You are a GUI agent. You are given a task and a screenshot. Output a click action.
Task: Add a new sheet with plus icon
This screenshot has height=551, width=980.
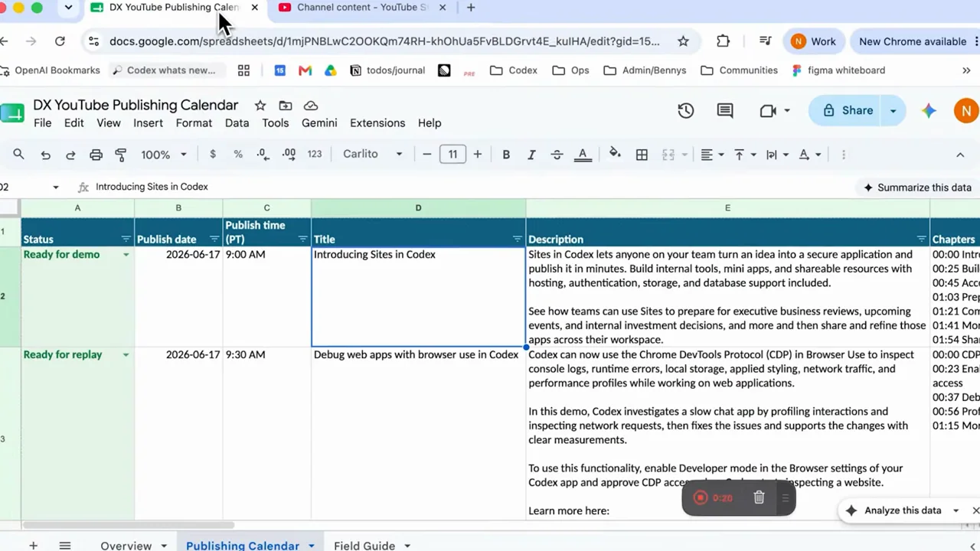pyautogui.click(x=33, y=545)
